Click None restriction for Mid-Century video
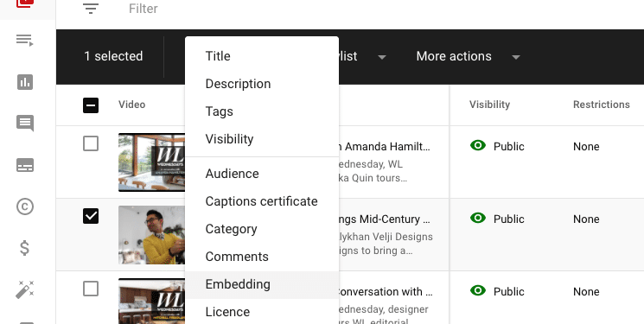Screen dimensions: 644x324 [586, 219]
